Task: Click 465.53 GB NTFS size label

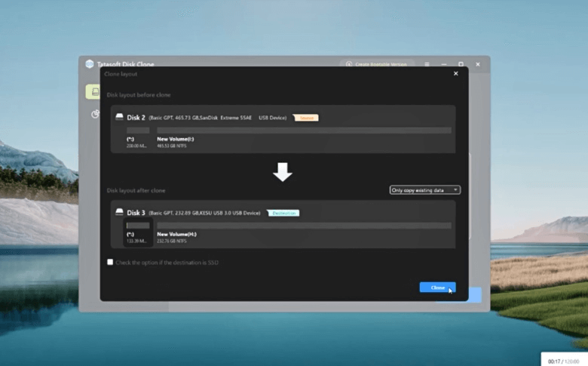Action: [x=171, y=146]
